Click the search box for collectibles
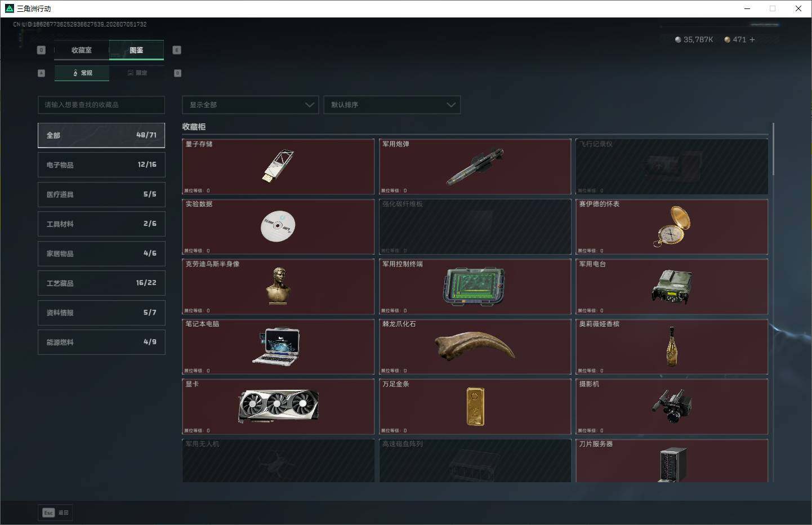812x525 pixels. (101, 105)
